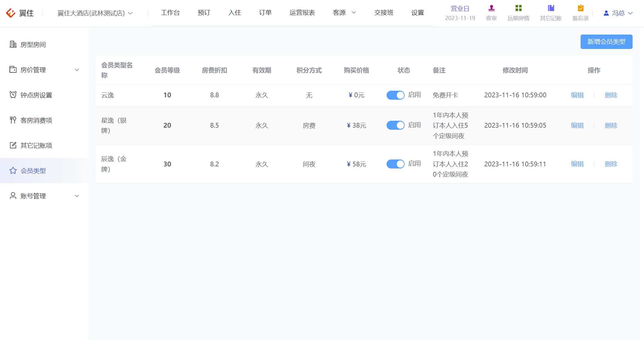Open the 入住 menu
644x340 pixels.
tap(235, 13)
